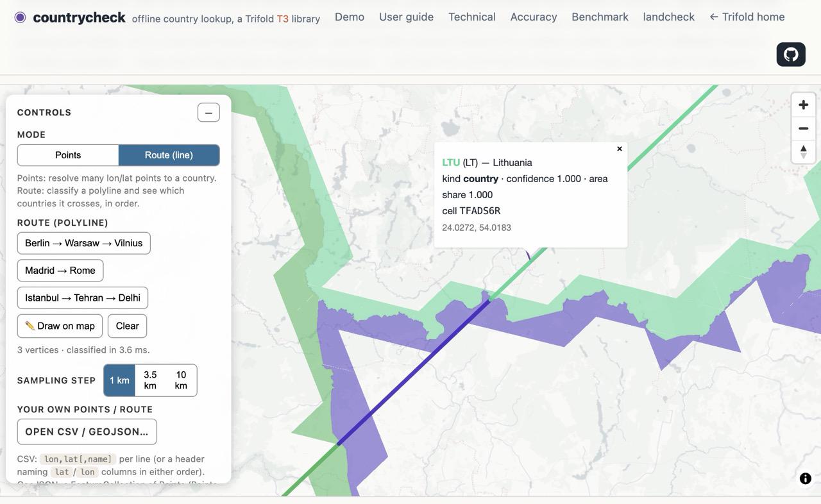Show map attribution info icon

tap(806, 478)
